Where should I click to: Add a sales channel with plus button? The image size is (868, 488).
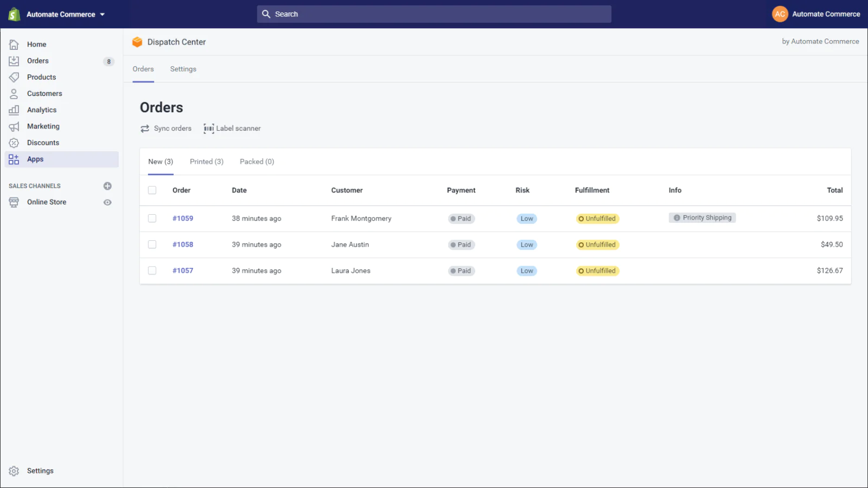click(x=107, y=185)
